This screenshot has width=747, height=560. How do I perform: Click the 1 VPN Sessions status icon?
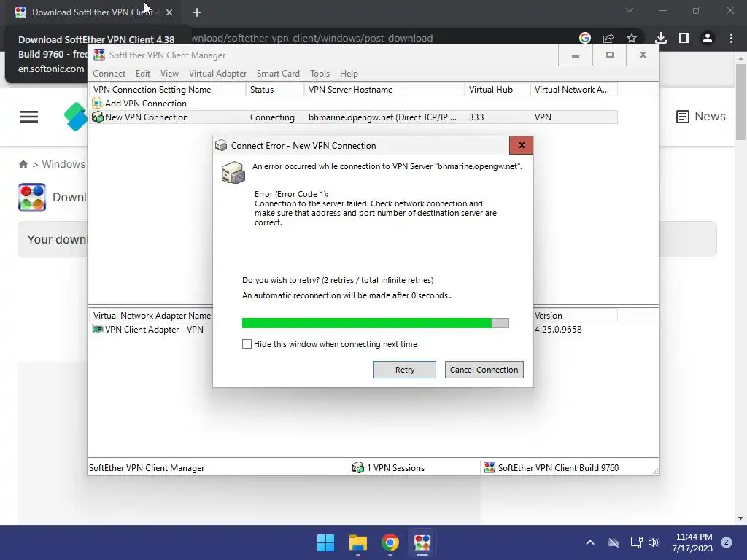click(357, 467)
